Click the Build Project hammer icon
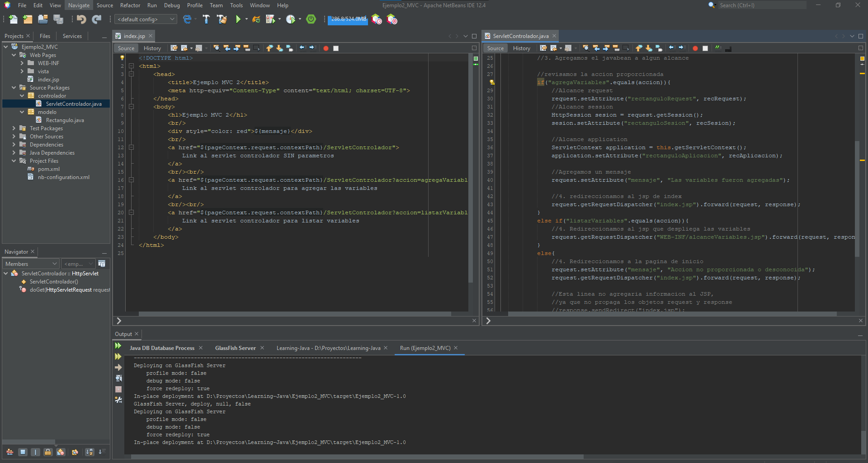 206,19
